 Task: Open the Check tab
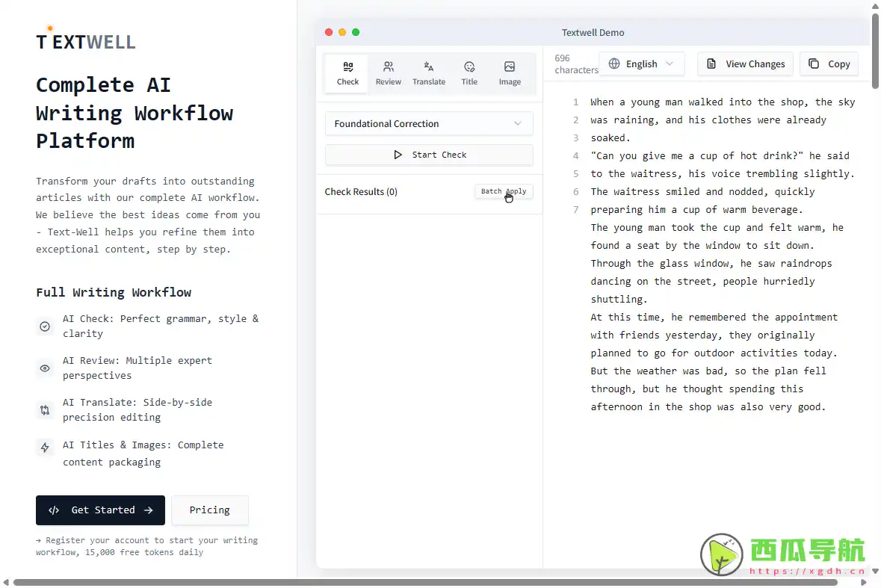pyautogui.click(x=347, y=73)
